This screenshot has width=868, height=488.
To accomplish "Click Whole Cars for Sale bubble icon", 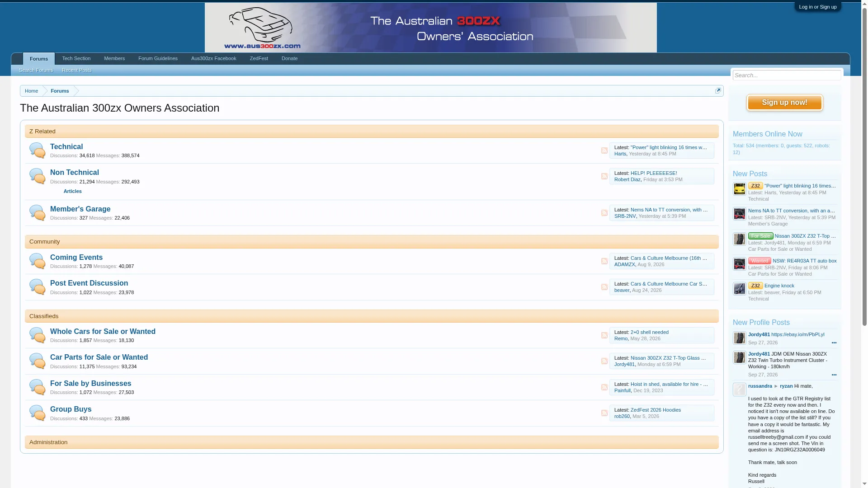I will (38, 335).
